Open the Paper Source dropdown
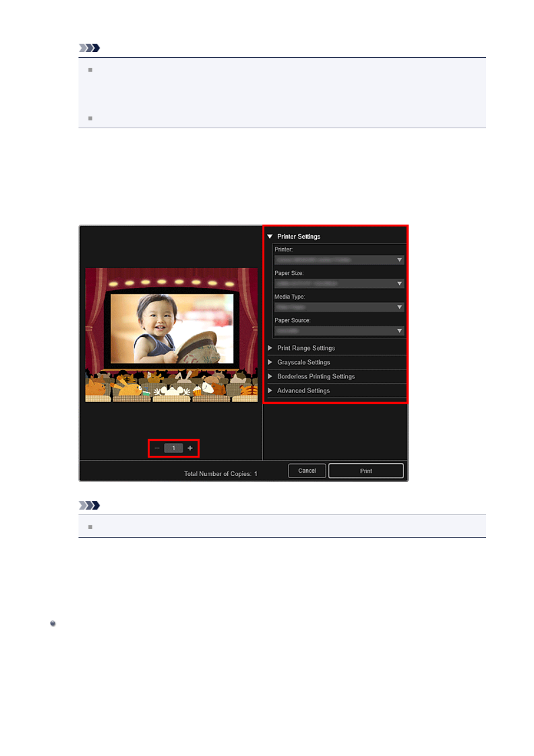 tap(339, 331)
